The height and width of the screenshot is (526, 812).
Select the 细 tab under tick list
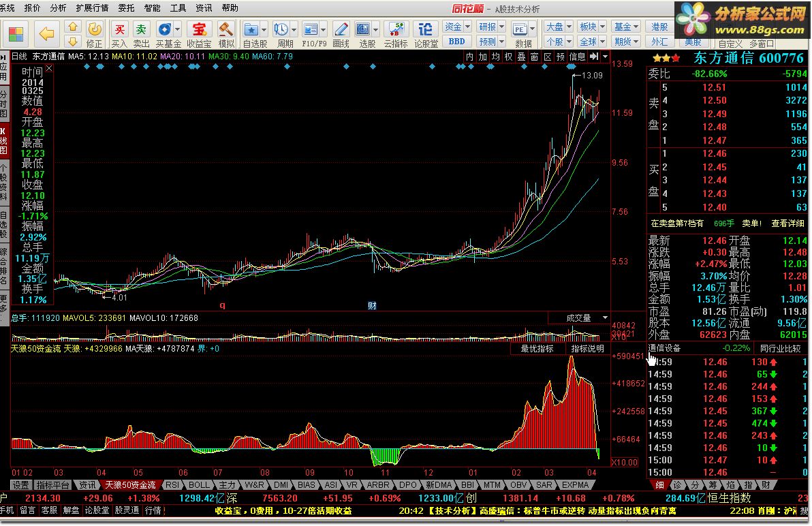(x=659, y=485)
